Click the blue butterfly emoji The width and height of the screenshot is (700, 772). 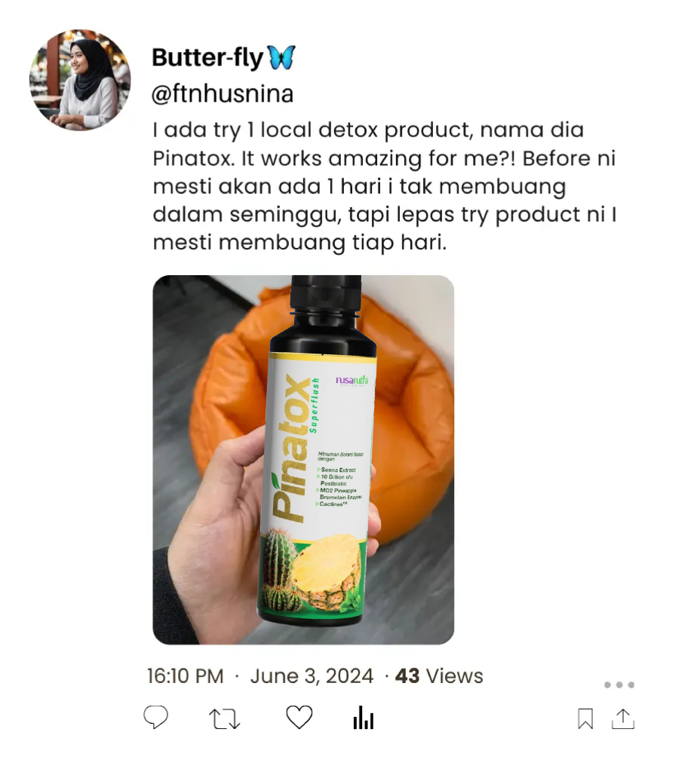pos(281,57)
